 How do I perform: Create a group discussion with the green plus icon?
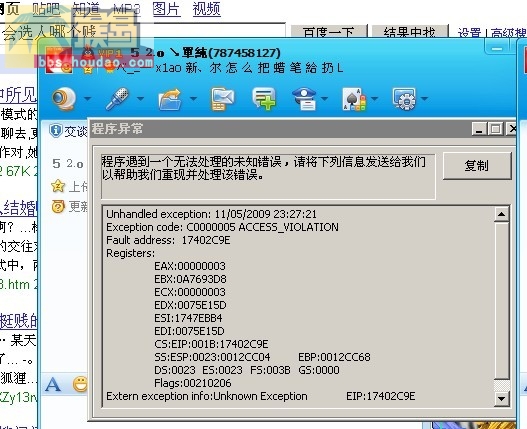point(264,99)
